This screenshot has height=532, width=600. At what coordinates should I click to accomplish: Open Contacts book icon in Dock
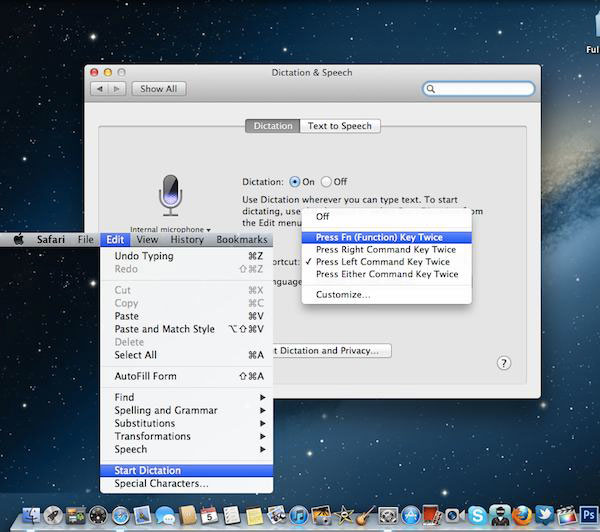188,515
